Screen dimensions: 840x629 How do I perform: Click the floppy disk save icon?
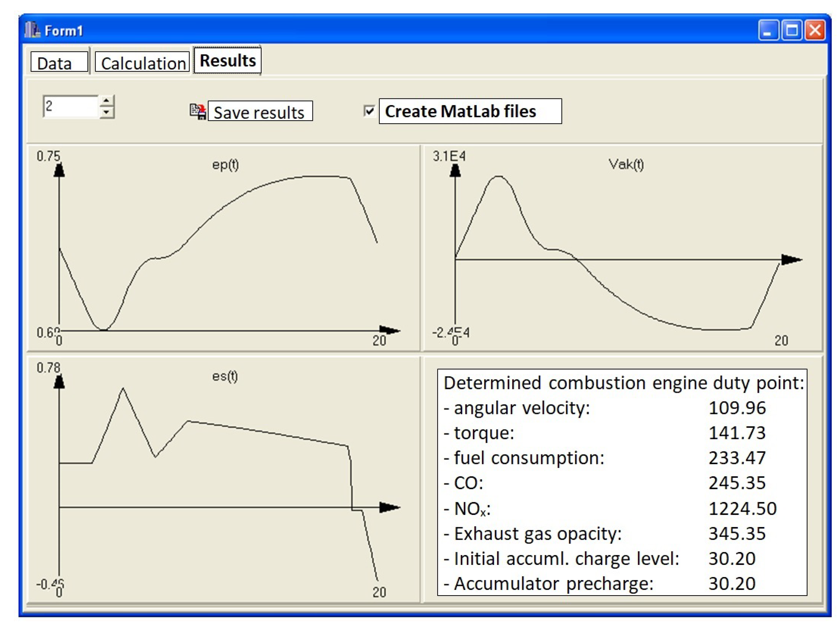pyautogui.click(x=198, y=112)
